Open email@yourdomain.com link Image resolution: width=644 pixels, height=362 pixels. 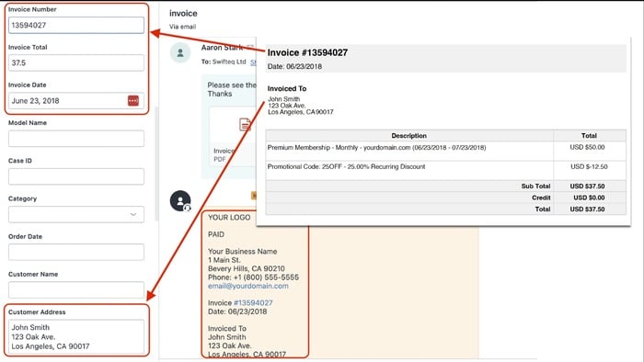tap(248, 286)
